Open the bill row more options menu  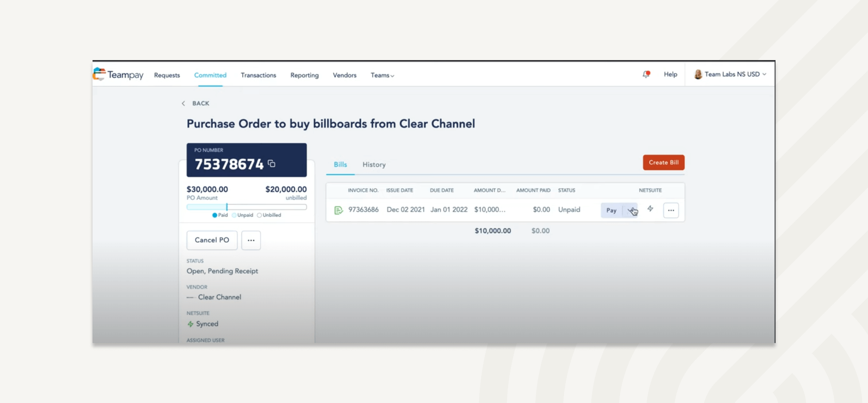click(x=671, y=210)
